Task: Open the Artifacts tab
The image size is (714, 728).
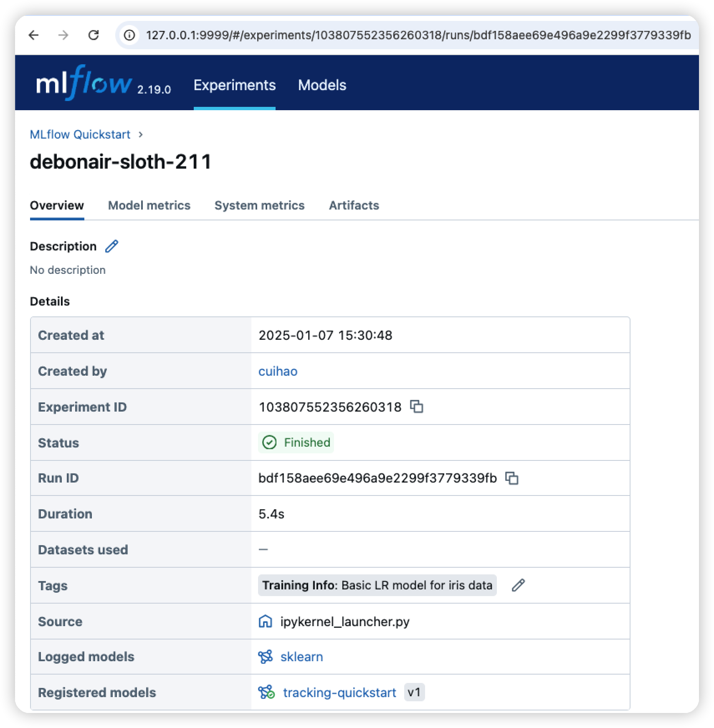Action: pos(354,205)
